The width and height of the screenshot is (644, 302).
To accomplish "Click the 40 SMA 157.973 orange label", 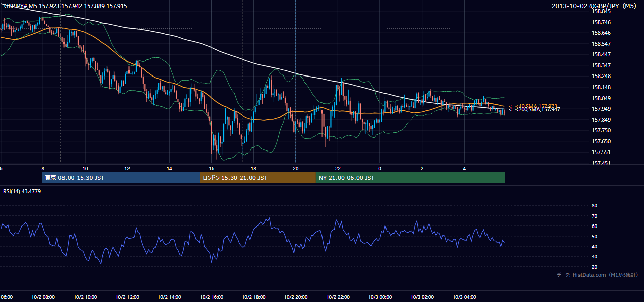I will [x=533, y=106].
